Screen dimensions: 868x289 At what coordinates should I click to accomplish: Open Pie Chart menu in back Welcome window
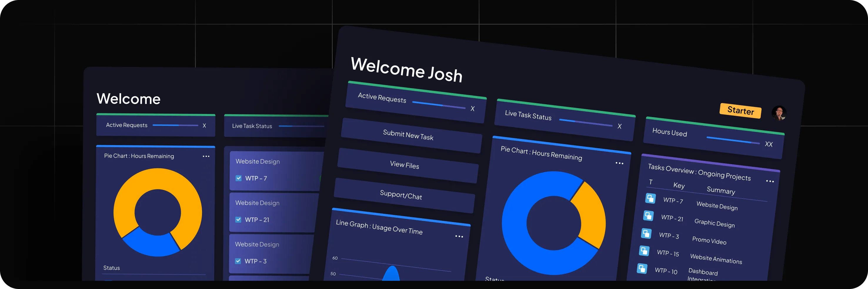coord(206,157)
